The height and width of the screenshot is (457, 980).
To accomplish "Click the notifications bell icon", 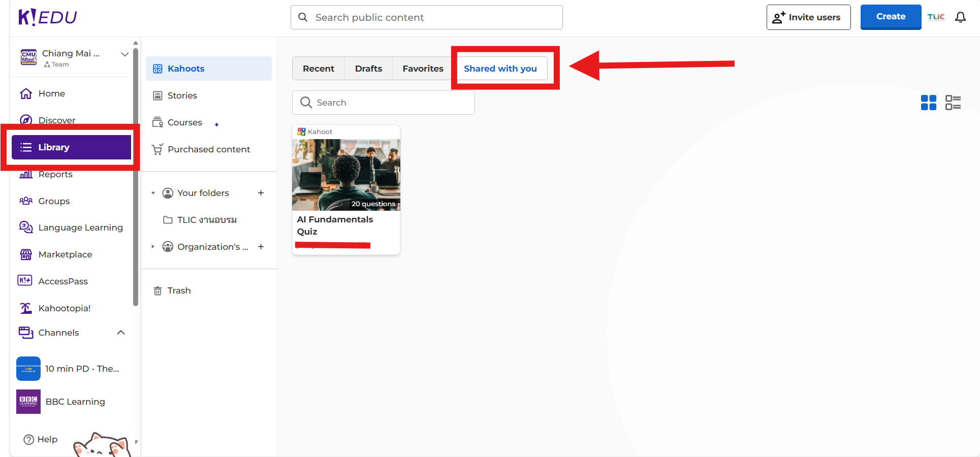I will (960, 17).
